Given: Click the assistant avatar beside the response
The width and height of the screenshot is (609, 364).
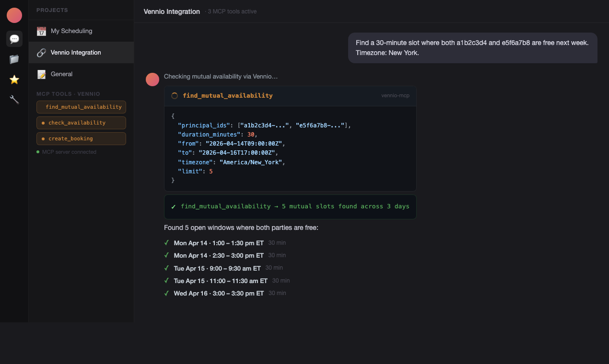Looking at the screenshot, I should (x=152, y=80).
